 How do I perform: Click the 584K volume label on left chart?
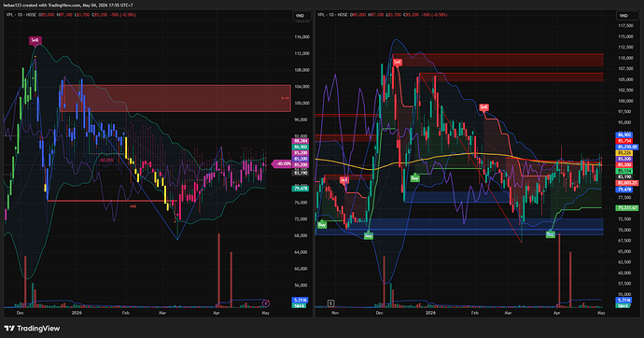[x=300, y=305]
